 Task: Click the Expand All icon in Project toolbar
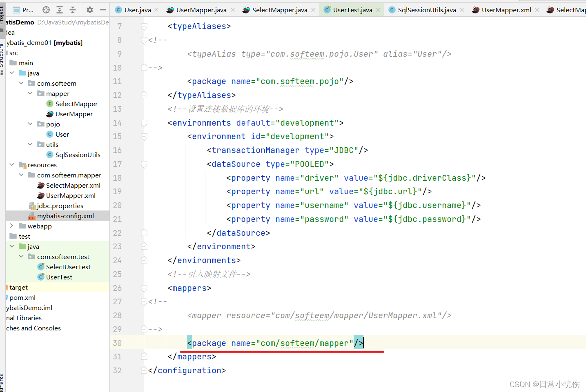click(x=60, y=10)
